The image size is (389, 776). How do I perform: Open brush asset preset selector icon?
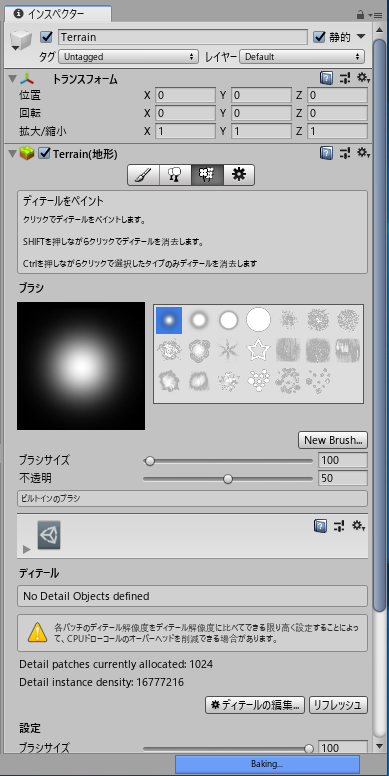tap(339, 526)
